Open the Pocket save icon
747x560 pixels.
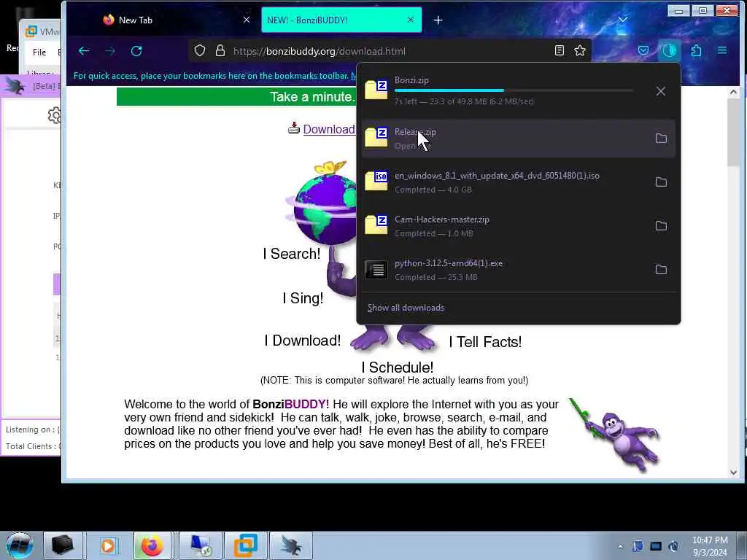pos(643,50)
